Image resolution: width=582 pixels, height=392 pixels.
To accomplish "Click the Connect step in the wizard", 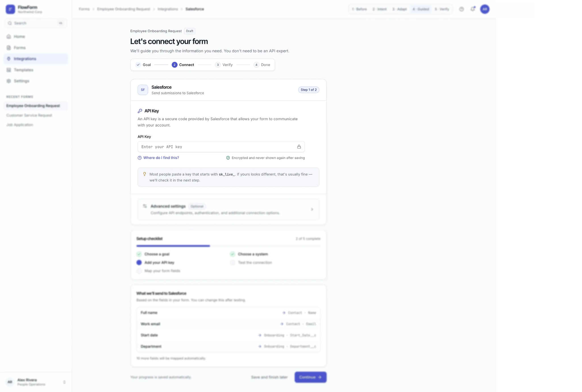I will (x=183, y=65).
